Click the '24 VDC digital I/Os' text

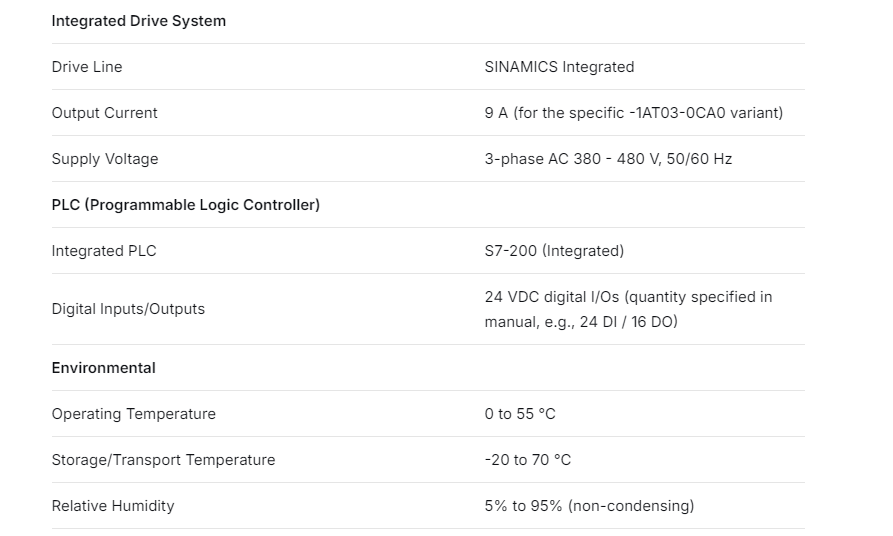click(x=553, y=297)
